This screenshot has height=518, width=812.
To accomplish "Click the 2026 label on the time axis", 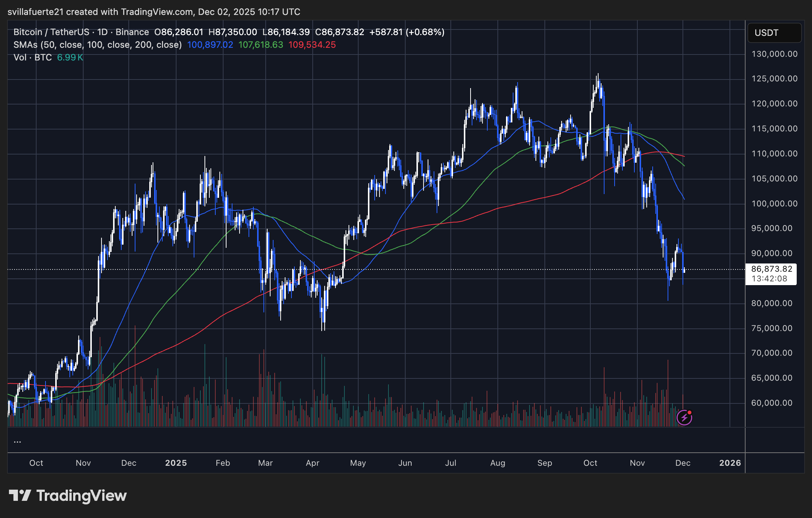I will point(730,463).
